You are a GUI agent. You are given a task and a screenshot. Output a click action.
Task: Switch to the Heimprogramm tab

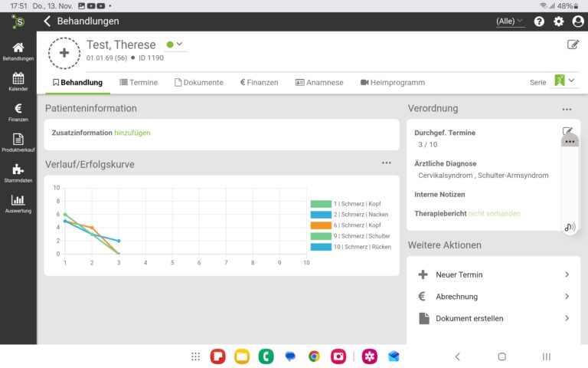point(393,83)
